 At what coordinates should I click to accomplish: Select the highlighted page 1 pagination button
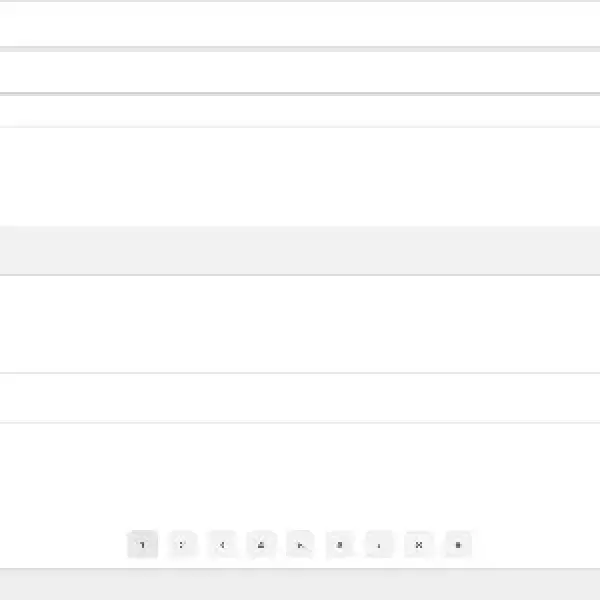click(x=142, y=544)
